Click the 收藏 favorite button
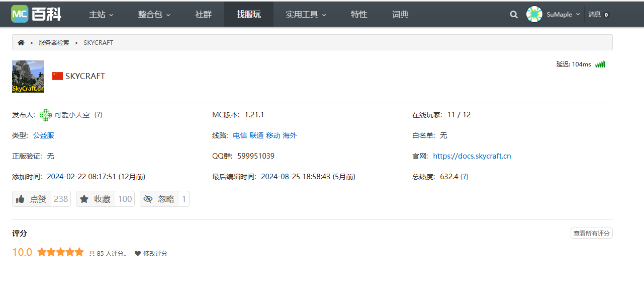 click(105, 199)
